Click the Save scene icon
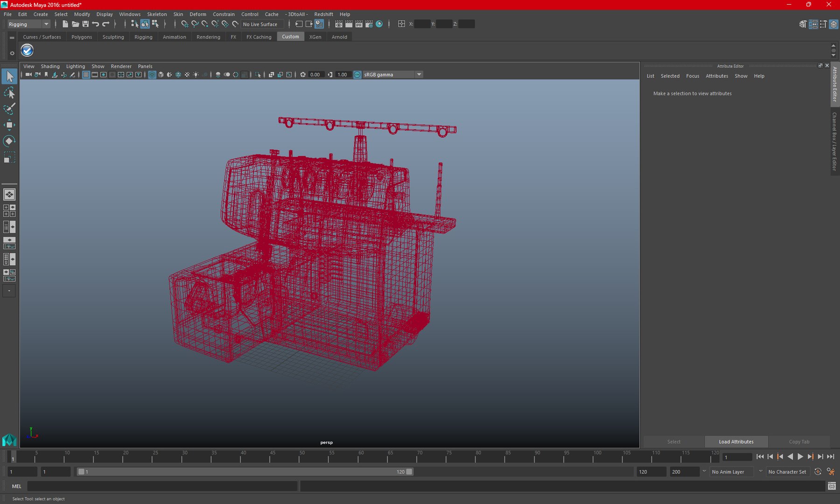The width and height of the screenshot is (840, 504). click(x=85, y=24)
